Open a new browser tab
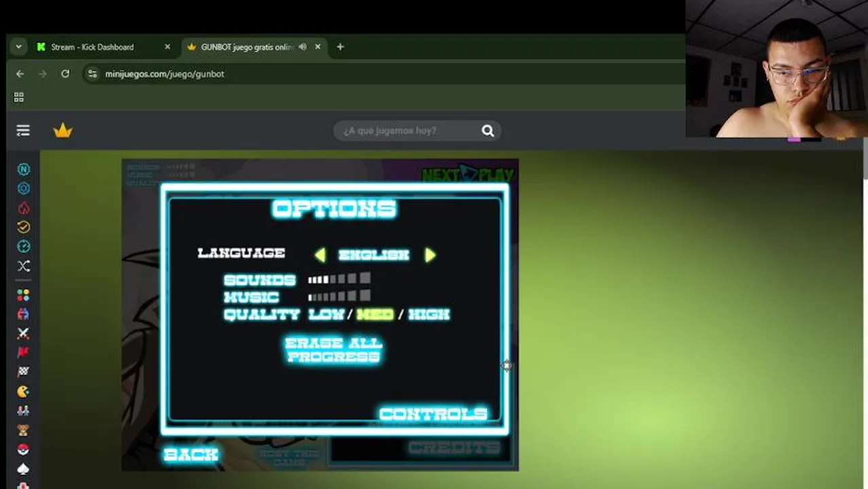This screenshot has width=868, height=489. 340,47
